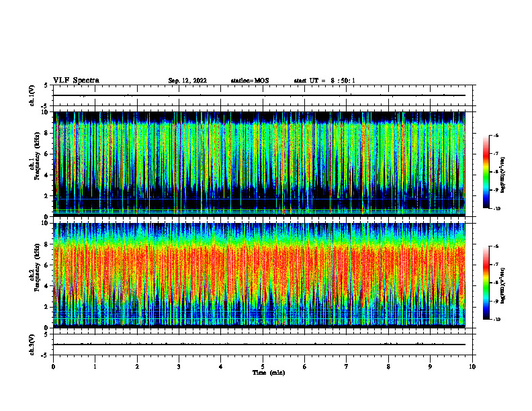This screenshot has height=411, width=532.
Task: Click the ch.2 frequency tick "8"
Action: click(x=47, y=244)
